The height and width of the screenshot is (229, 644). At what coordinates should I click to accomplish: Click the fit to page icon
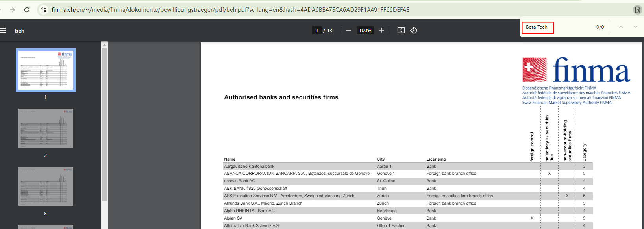click(401, 31)
